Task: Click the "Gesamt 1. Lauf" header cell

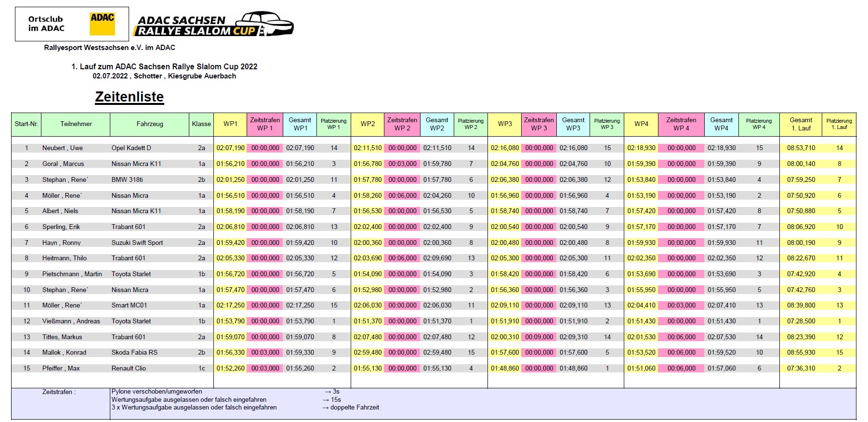Action: [801, 124]
